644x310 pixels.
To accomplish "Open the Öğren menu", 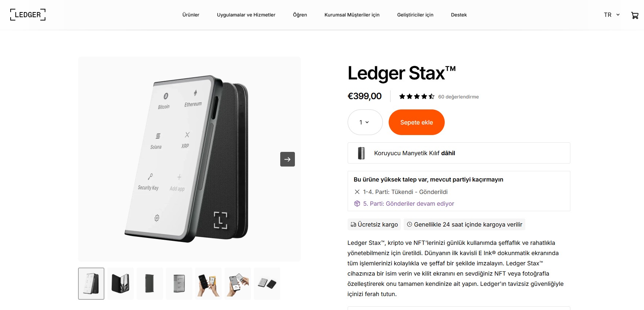I will (300, 15).
